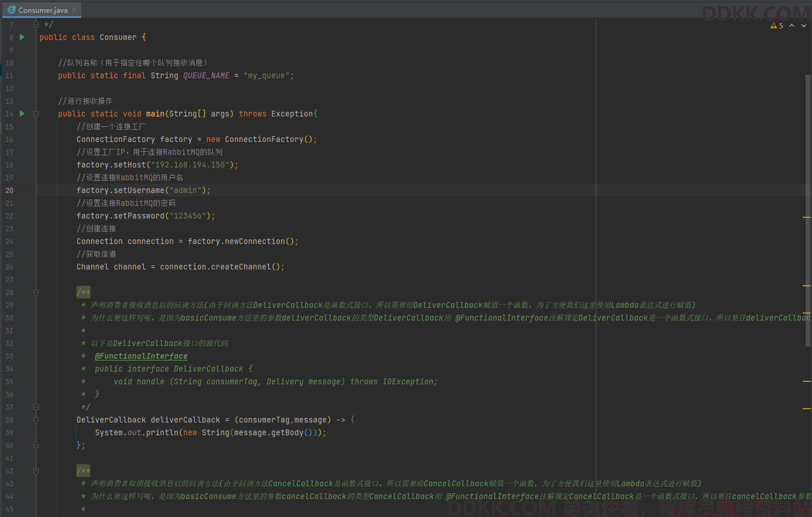This screenshot has height=517, width=812.
Task: Click line number 39 in gutter
Action: (x=9, y=432)
